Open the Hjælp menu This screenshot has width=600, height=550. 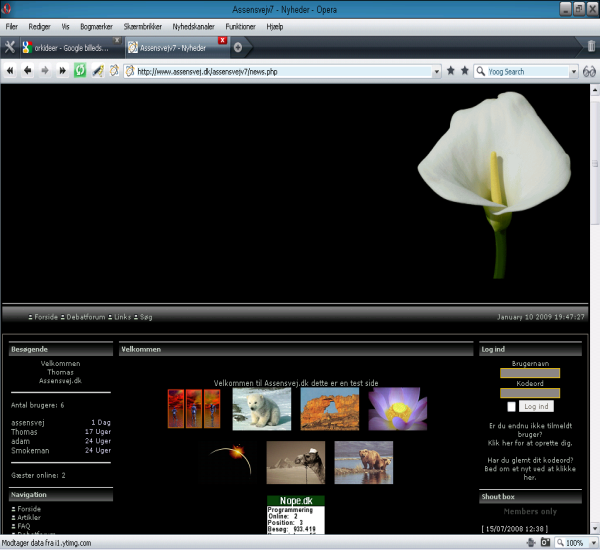click(275, 26)
